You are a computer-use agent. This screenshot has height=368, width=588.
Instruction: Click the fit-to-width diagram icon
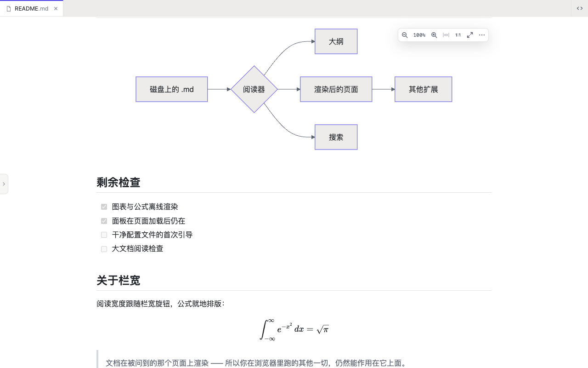click(446, 35)
